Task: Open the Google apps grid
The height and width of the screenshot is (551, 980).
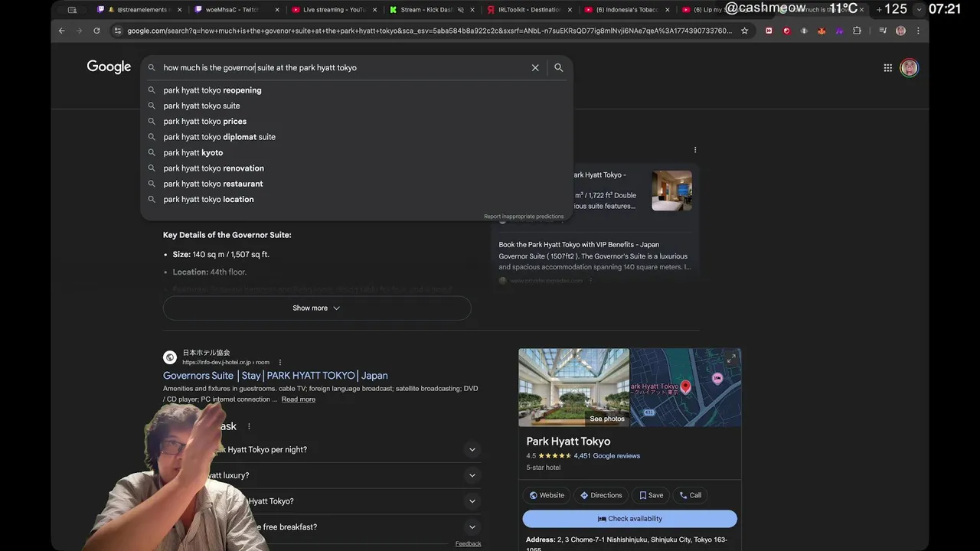Action: pyautogui.click(x=888, y=67)
